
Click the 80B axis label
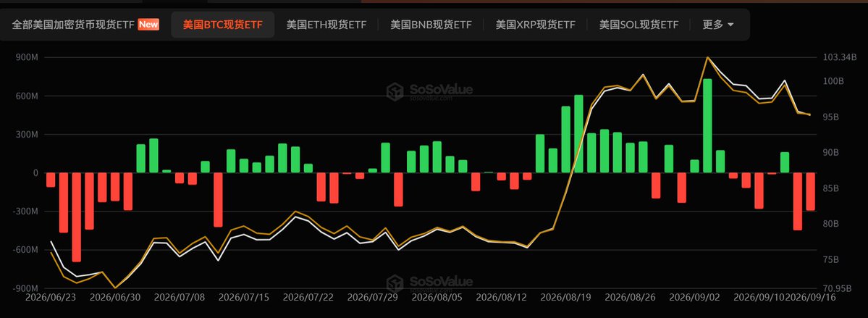click(x=832, y=224)
